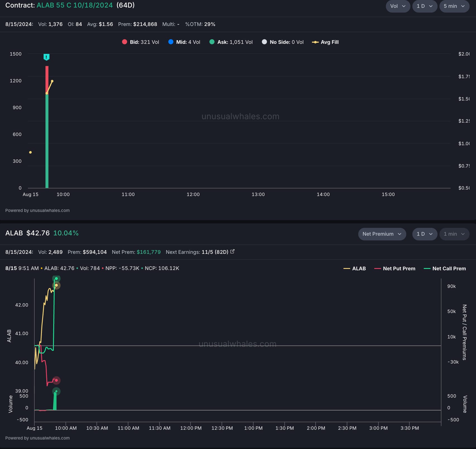Open the Net Premium dropdown
The image size is (476, 449).
click(x=382, y=234)
